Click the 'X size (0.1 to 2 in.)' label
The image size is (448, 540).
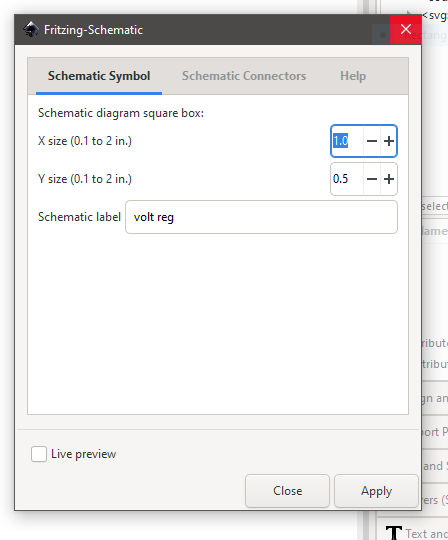click(85, 141)
